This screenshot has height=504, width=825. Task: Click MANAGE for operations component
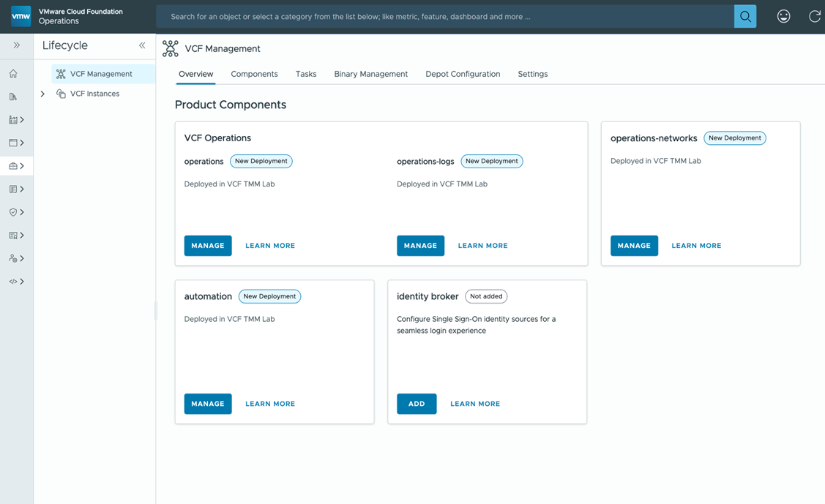coord(208,246)
